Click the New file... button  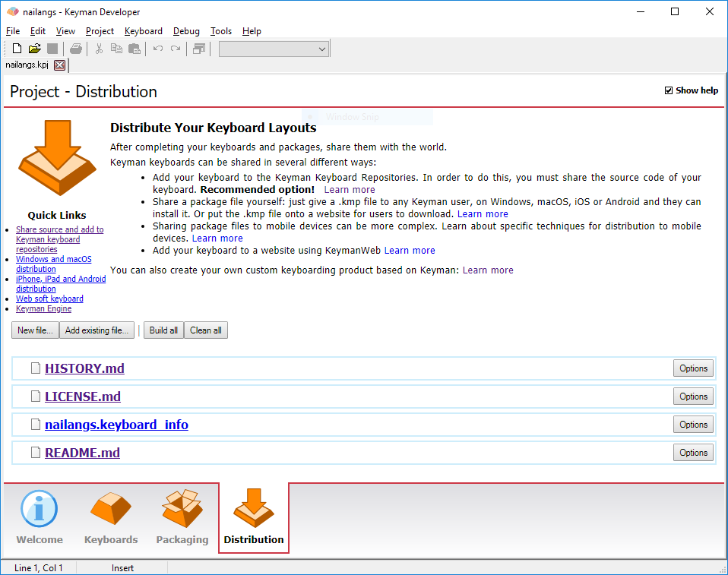(x=35, y=330)
